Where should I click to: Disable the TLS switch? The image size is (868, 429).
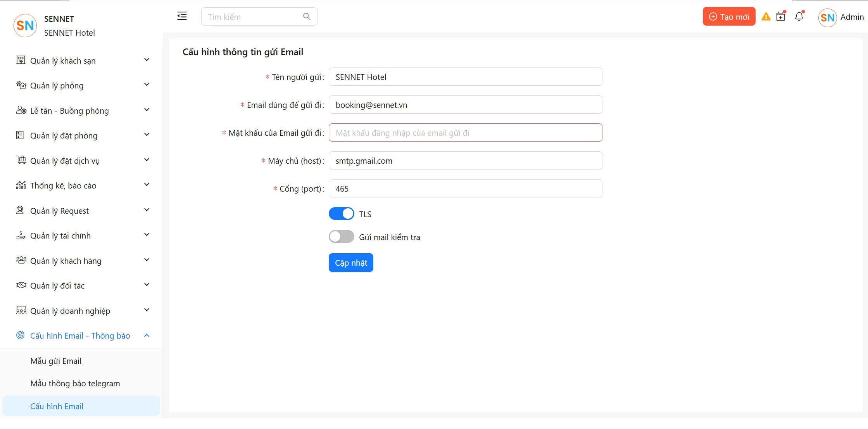[341, 214]
